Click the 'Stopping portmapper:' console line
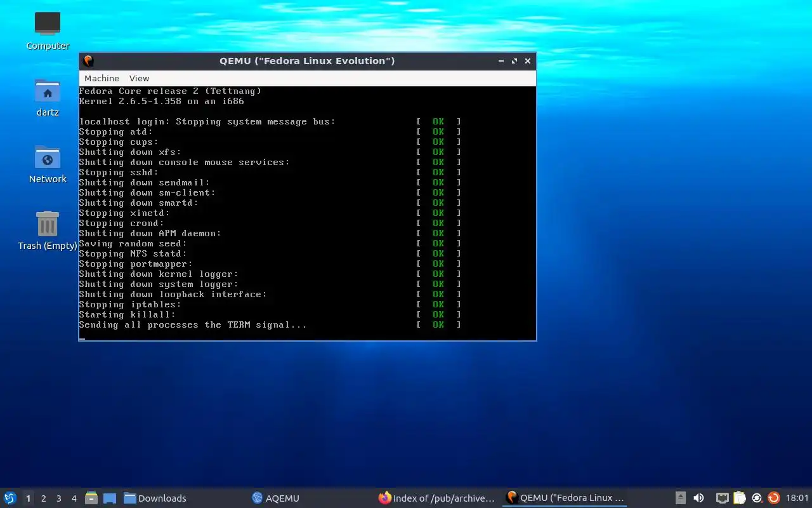This screenshot has width=812, height=508. pyautogui.click(x=136, y=264)
